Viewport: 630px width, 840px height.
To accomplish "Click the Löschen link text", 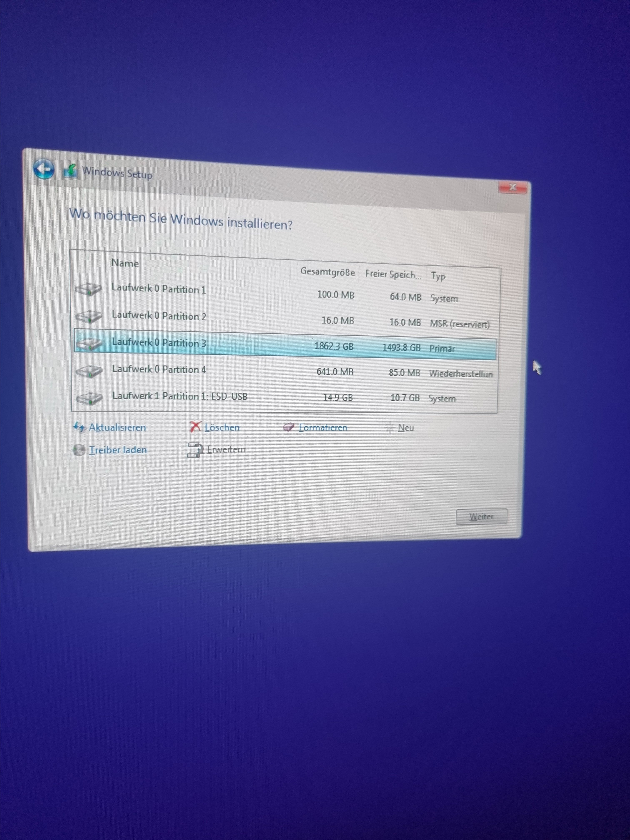I will [222, 427].
